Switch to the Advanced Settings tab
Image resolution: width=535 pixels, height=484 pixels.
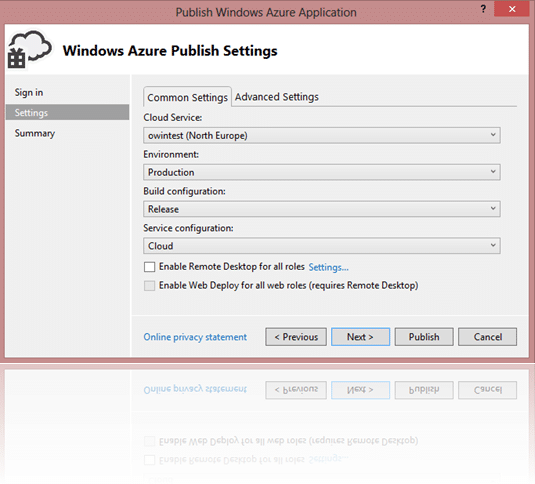pyautogui.click(x=277, y=97)
